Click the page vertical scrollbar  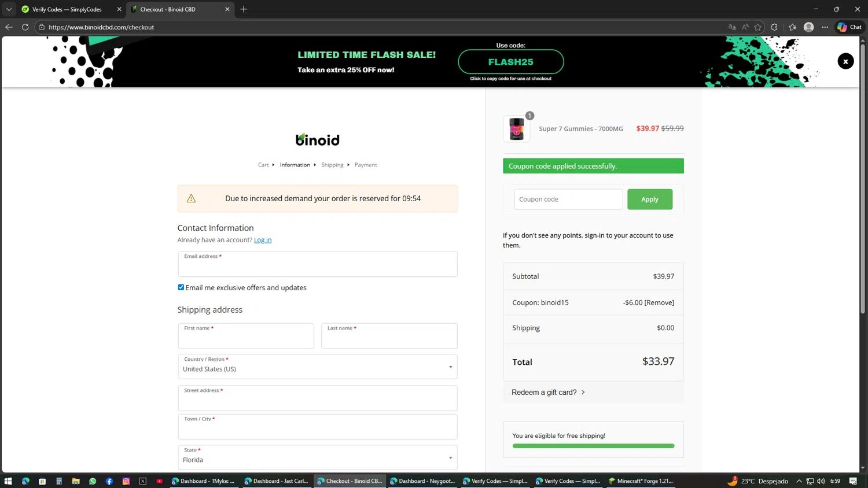pos(863,179)
